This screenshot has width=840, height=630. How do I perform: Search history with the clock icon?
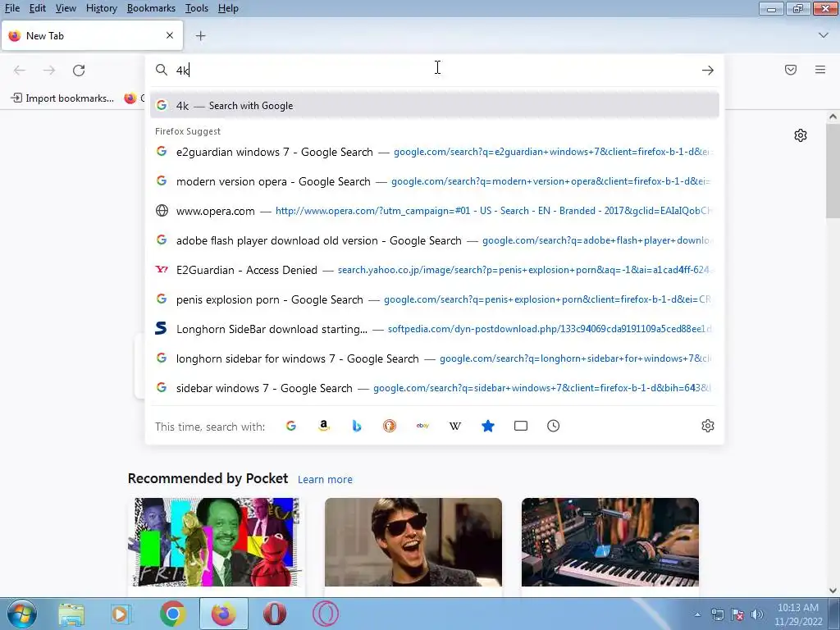coord(554,426)
